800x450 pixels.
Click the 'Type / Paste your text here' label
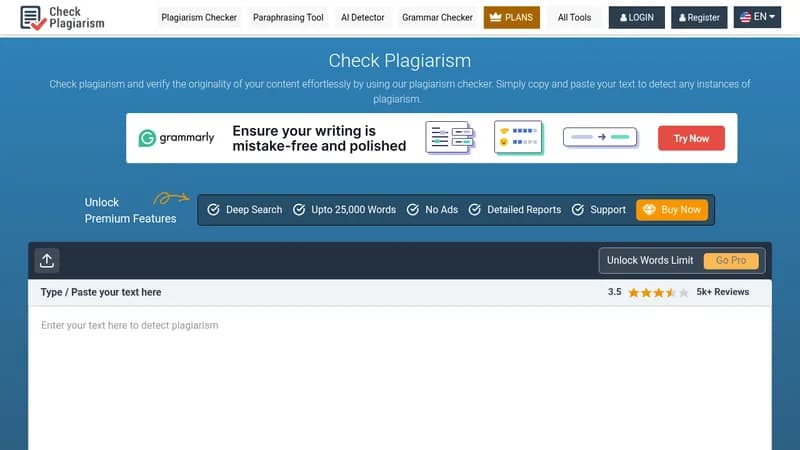click(x=101, y=292)
